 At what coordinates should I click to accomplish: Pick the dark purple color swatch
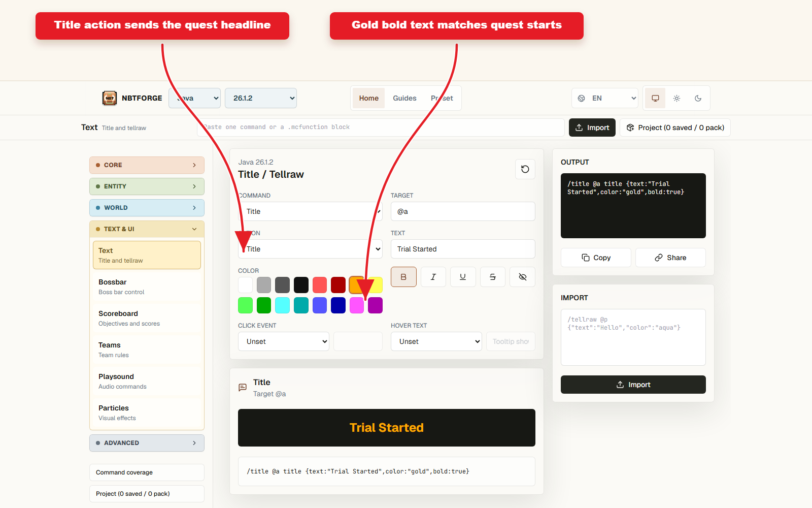coord(376,305)
